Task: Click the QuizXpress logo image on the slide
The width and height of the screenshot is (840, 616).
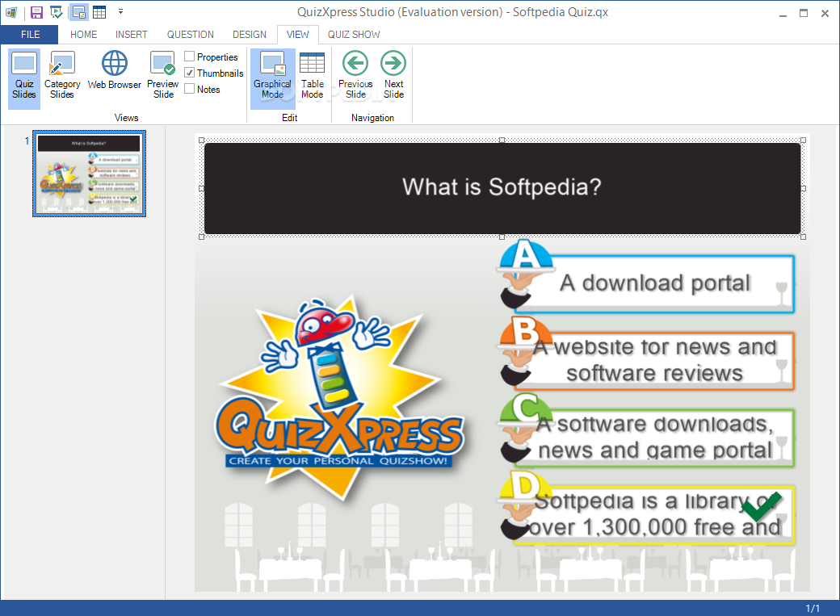Action: [x=338, y=399]
